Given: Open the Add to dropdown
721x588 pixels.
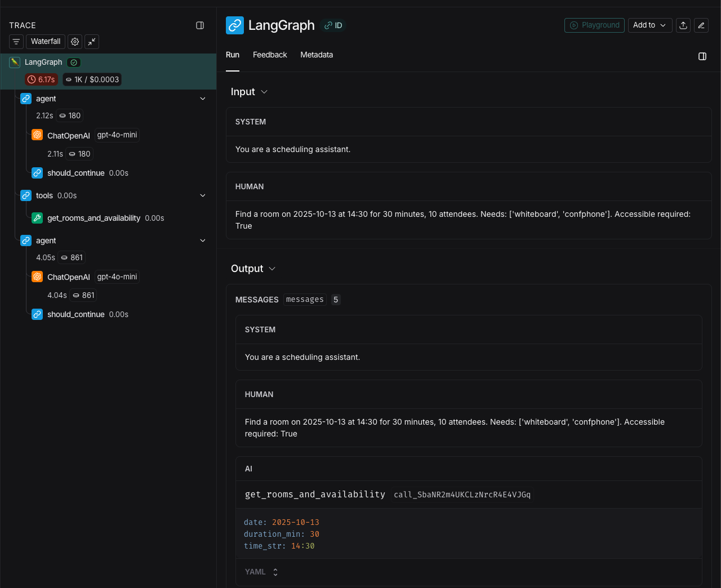Looking at the screenshot, I should click(649, 25).
